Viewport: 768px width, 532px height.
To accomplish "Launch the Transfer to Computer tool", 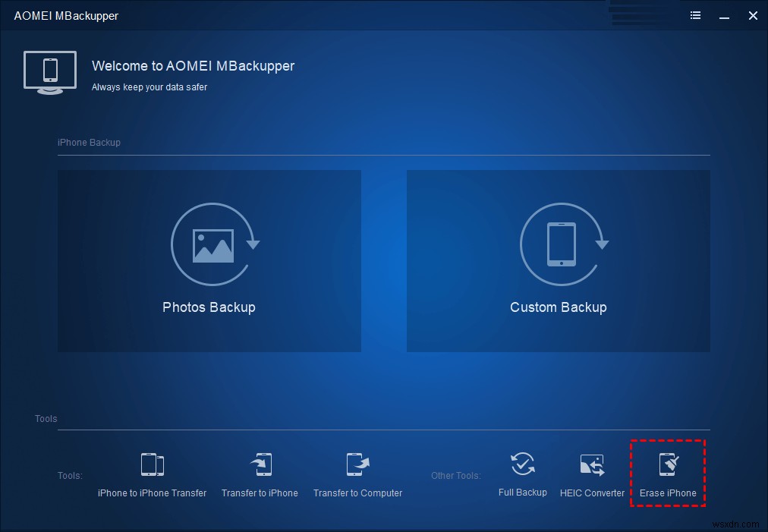I will (x=357, y=464).
